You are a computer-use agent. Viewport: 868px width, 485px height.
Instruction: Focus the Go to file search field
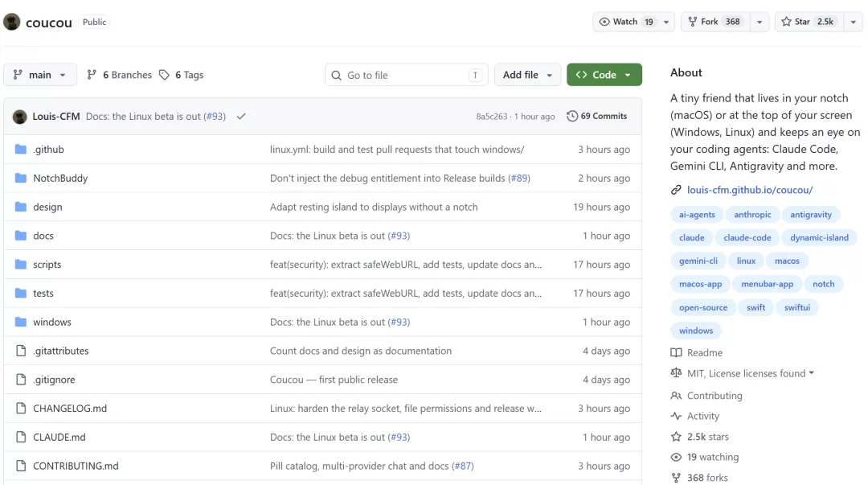coord(407,75)
